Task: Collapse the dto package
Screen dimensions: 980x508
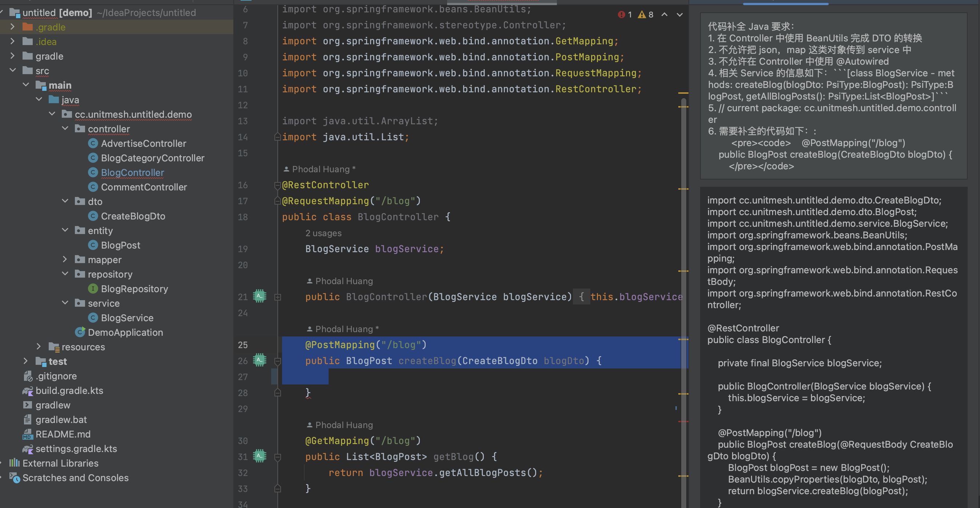Action: [65, 201]
